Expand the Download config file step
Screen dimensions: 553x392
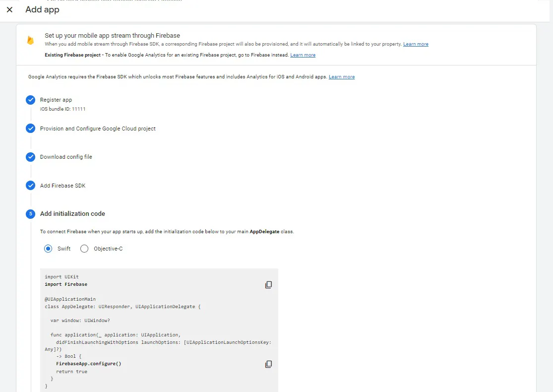[x=66, y=157]
